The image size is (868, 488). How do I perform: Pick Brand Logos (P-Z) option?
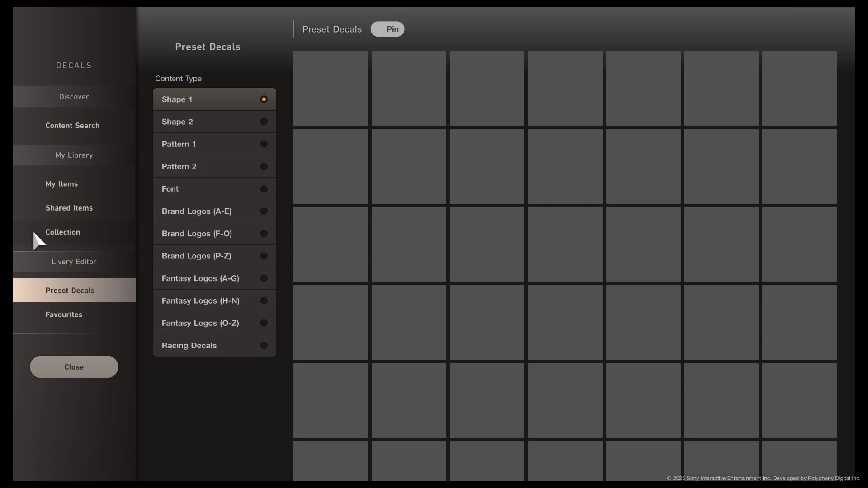coord(214,256)
